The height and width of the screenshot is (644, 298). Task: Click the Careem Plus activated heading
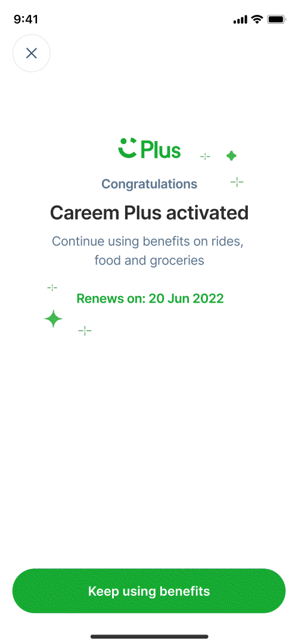149,213
